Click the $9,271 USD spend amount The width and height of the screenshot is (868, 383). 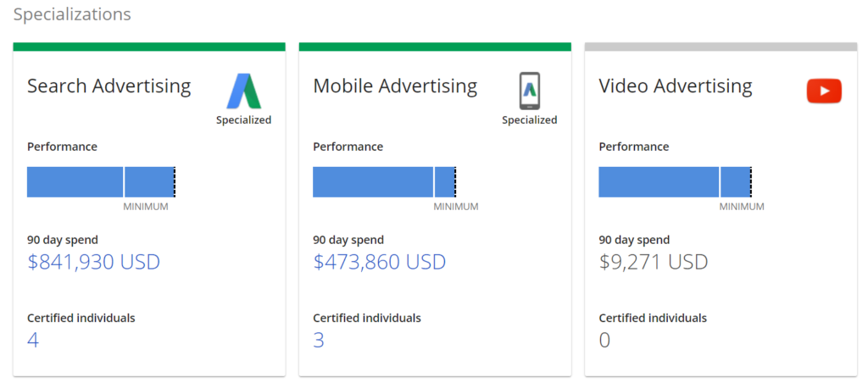(654, 262)
